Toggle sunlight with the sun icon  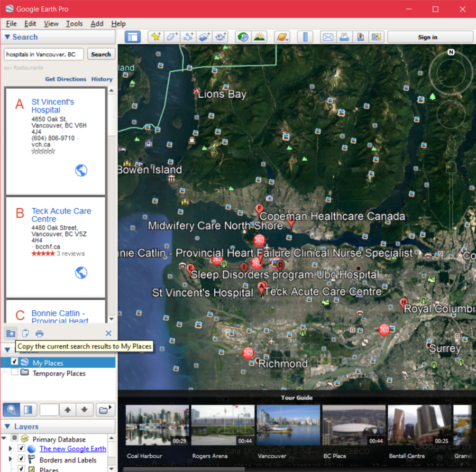click(260, 36)
